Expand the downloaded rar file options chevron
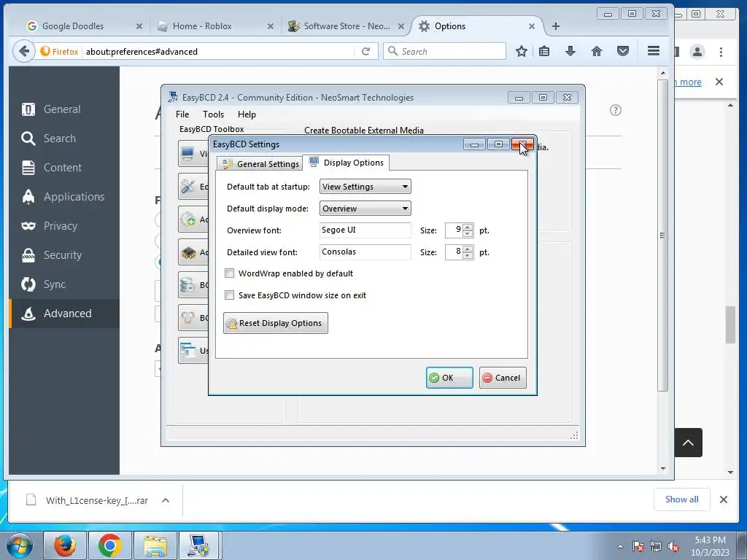The width and height of the screenshot is (747, 560). click(166, 500)
